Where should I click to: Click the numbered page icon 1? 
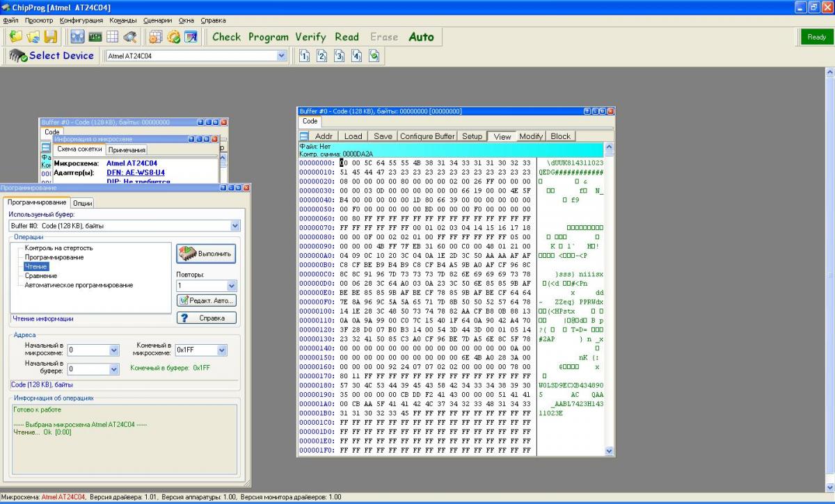pyautogui.click(x=304, y=56)
